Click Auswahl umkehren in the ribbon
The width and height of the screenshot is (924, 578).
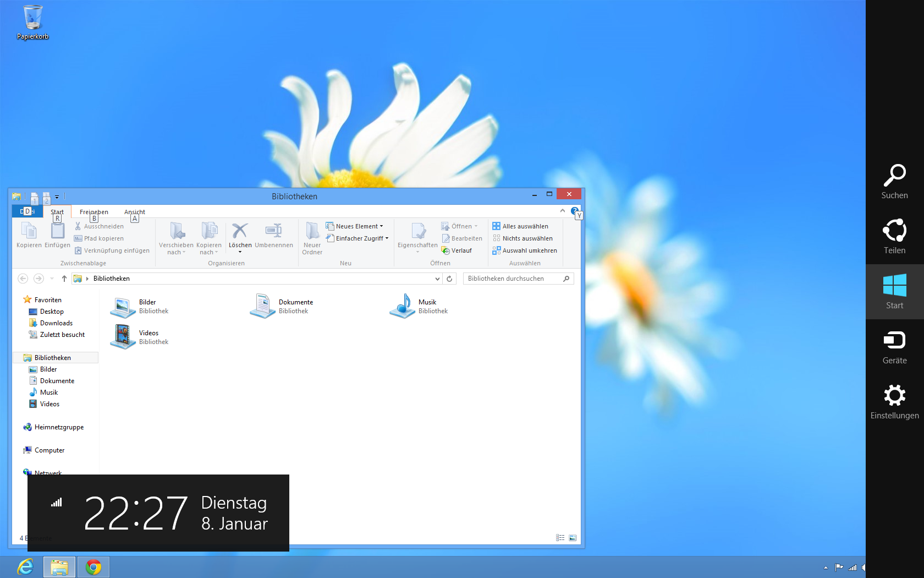(525, 250)
